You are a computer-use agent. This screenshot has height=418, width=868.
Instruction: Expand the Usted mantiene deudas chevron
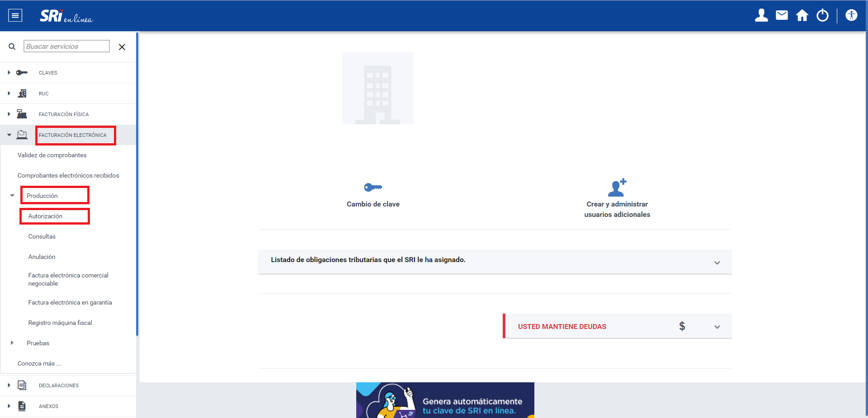717,327
